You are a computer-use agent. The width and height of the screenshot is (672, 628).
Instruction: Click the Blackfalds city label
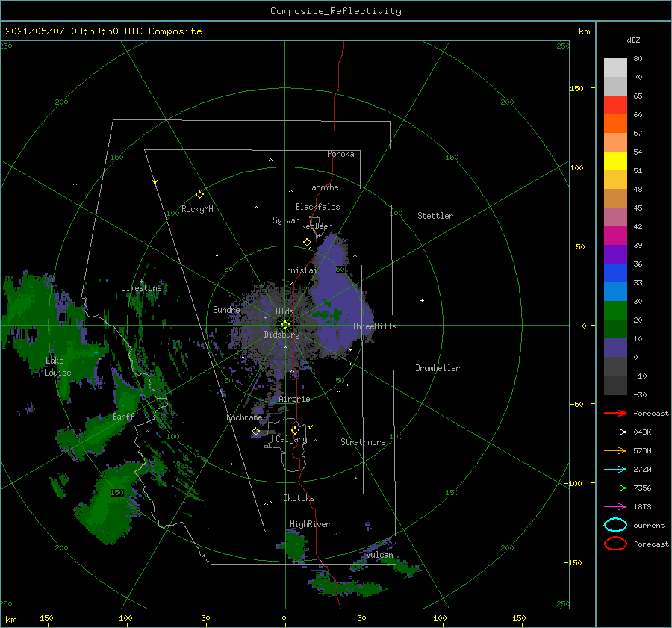(x=317, y=207)
